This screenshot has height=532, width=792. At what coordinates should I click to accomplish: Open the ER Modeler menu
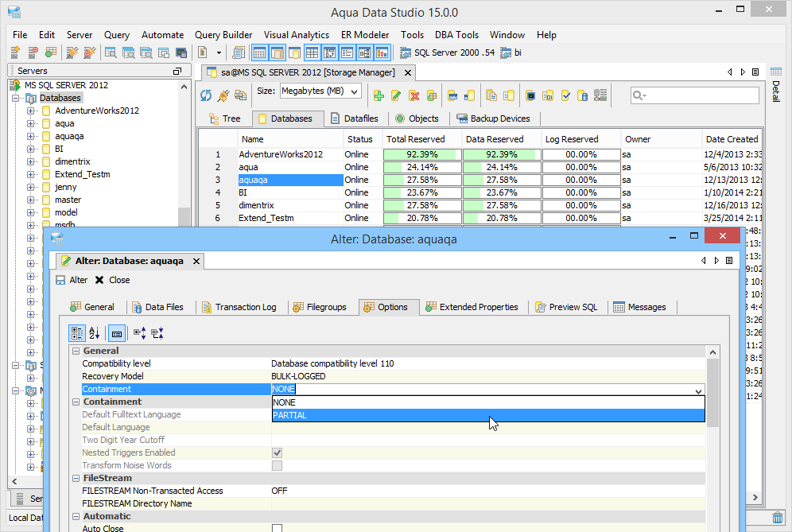click(365, 35)
